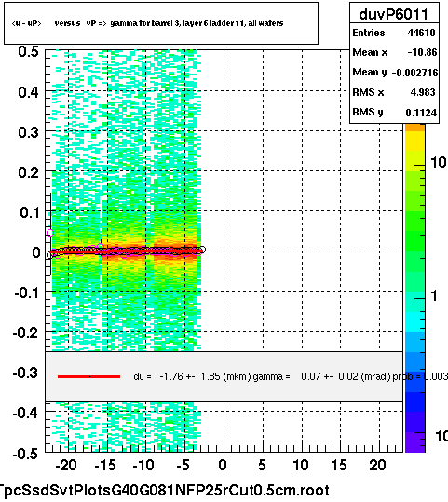Select the RMS y 0.1124 row
Screen dimensions: 448x502
click(x=394, y=113)
